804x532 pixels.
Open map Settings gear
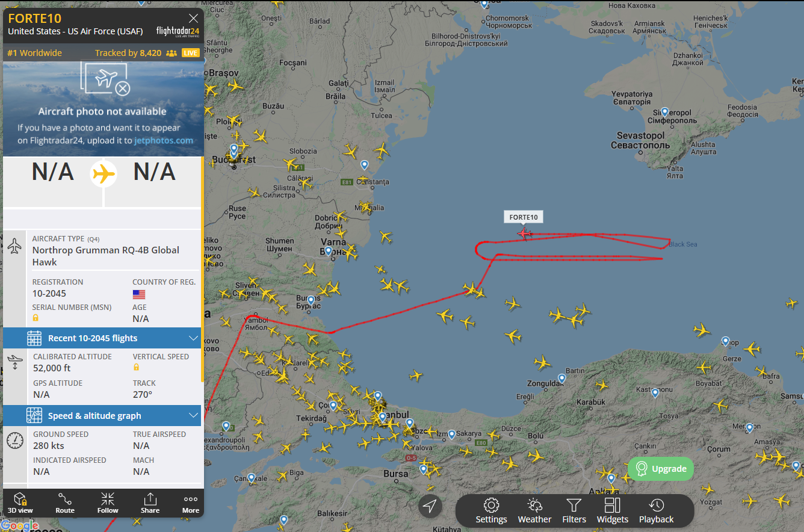(x=491, y=511)
